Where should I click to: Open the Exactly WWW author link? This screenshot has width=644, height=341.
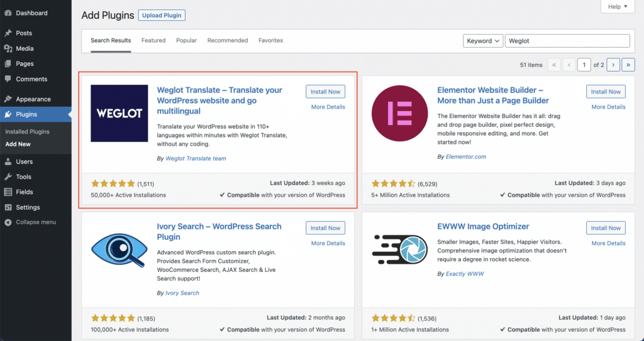coord(465,274)
